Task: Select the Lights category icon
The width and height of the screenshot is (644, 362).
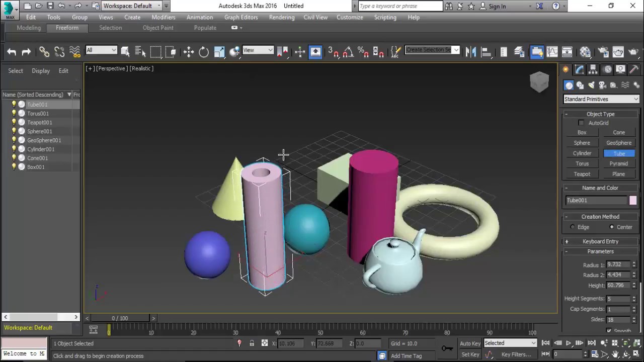Action: pyautogui.click(x=591, y=85)
